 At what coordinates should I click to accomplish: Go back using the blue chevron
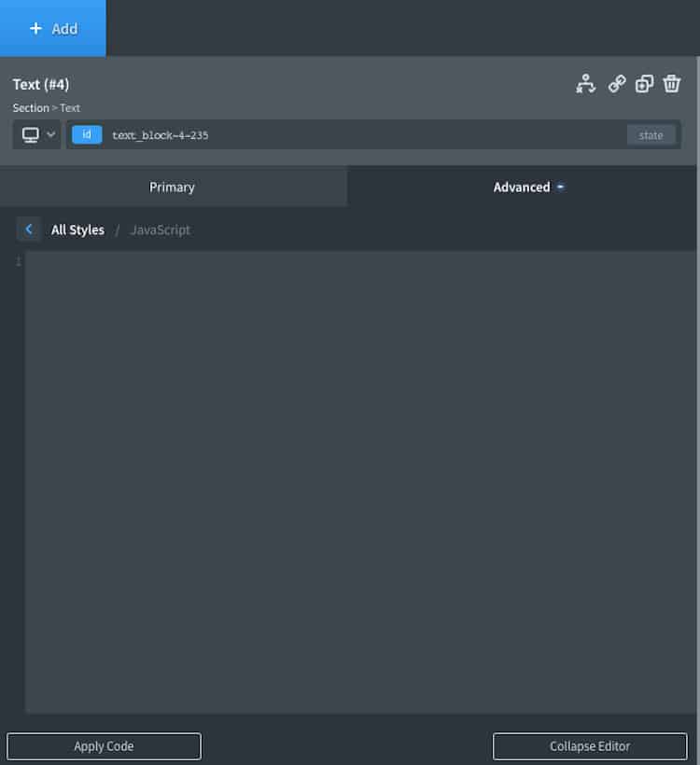coord(29,229)
